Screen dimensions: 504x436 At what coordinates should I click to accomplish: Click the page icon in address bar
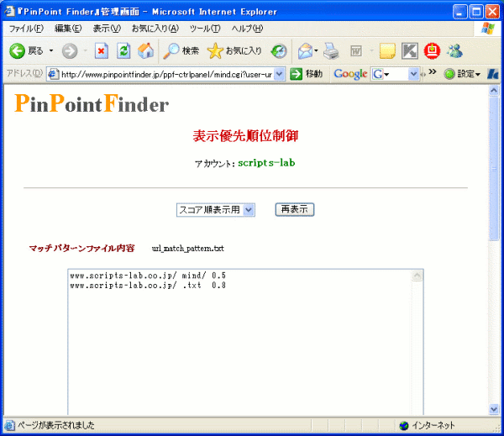point(53,74)
